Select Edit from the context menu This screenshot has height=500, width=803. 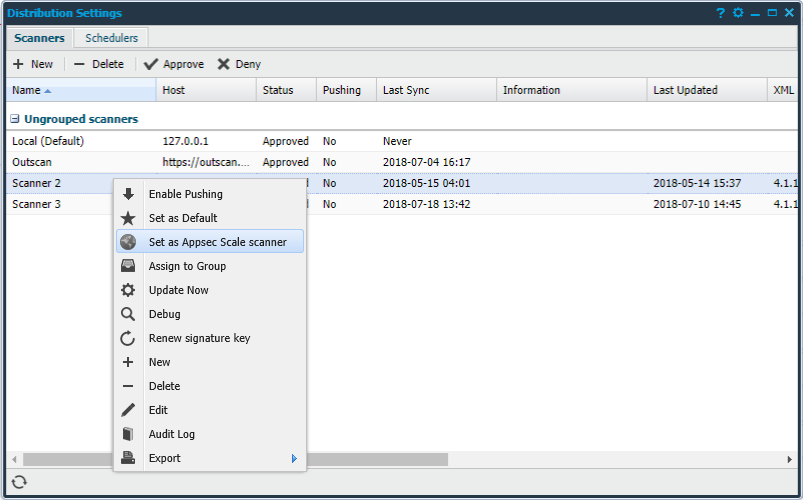[158, 410]
